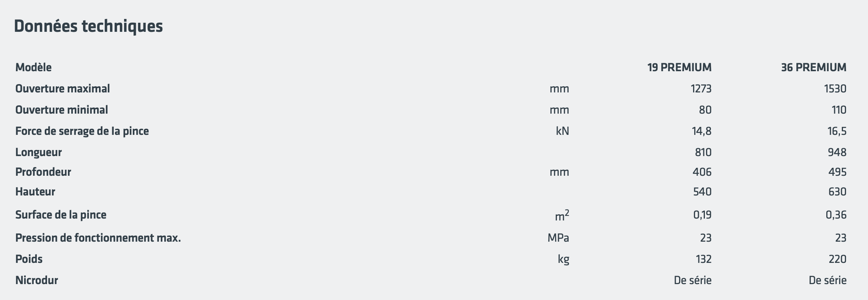
Task: Select the "19 PREMIUM" column header
Action: 679,67
